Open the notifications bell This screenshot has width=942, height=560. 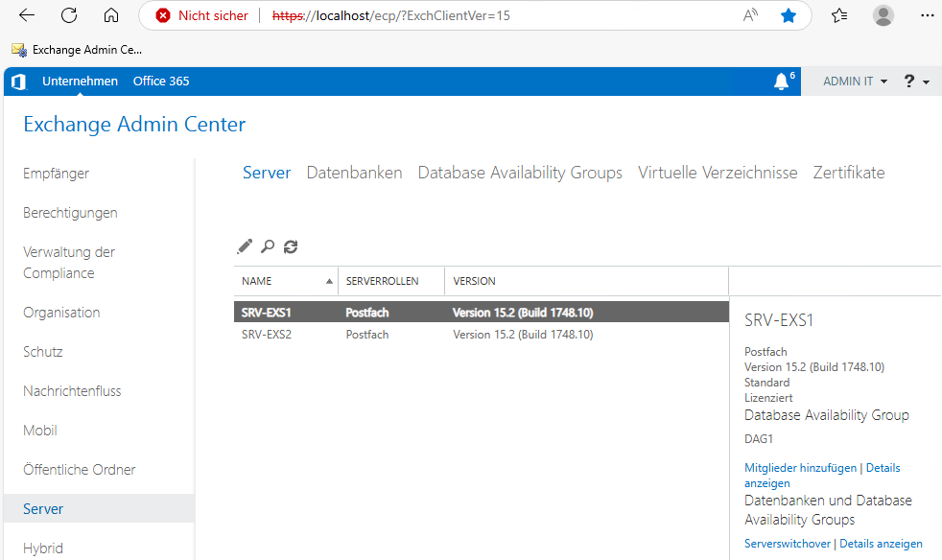pos(781,82)
